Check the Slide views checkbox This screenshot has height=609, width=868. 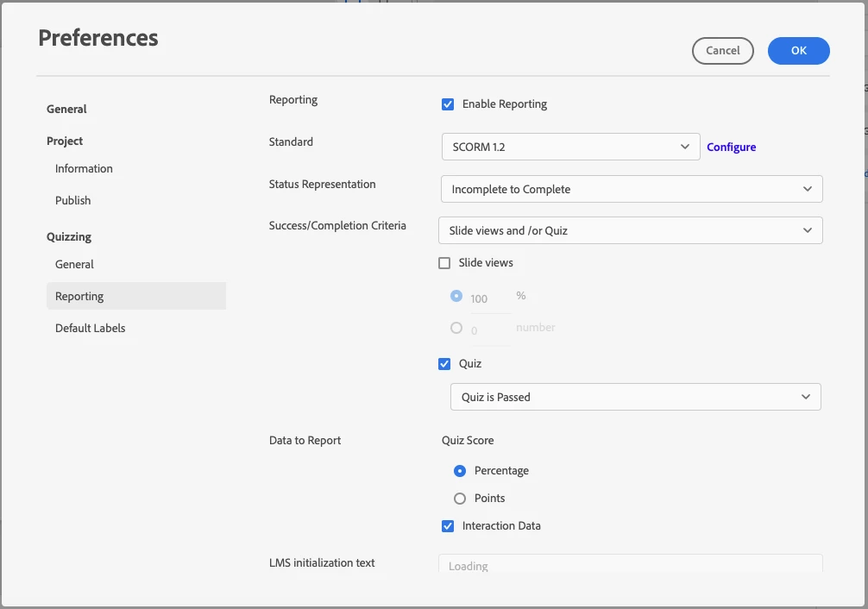445,263
